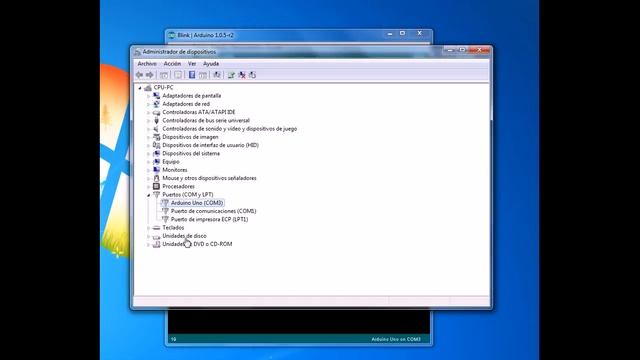Click the Back arrow in Device Manager toolbar
The image size is (640, 360).
click(140, 75)
